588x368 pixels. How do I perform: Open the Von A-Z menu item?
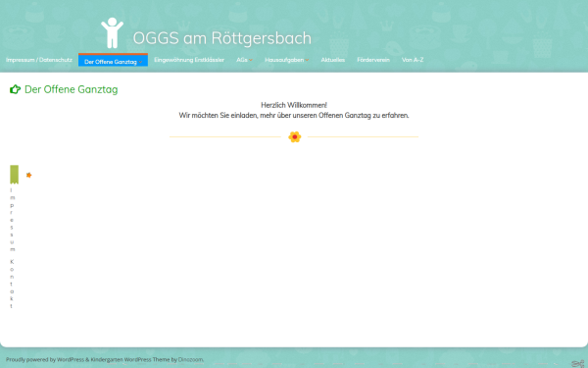point(413,60)
